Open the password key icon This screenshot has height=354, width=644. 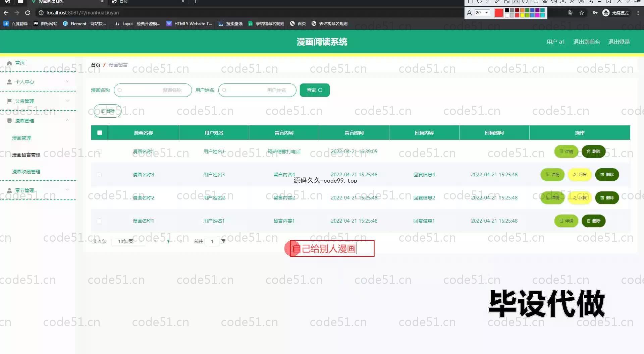[595, 13]
